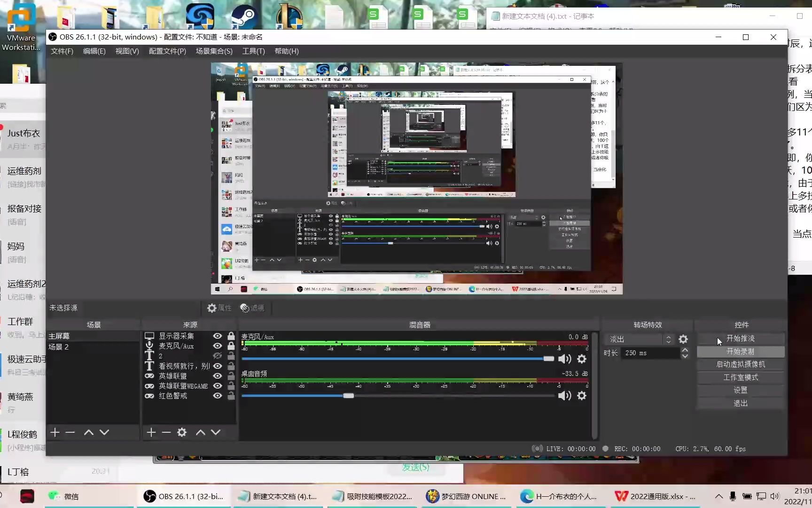Unlock toggle for the 英雄联盟WEGAME source
812x508 pixels.
pos(231,386)
